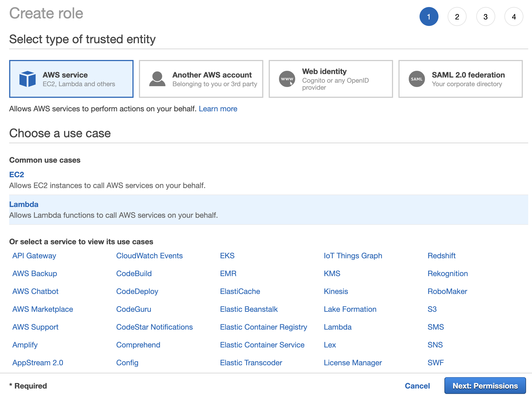The image size is (532, 395).
Task: Click the AWS service cube icon
Action: 27,79
